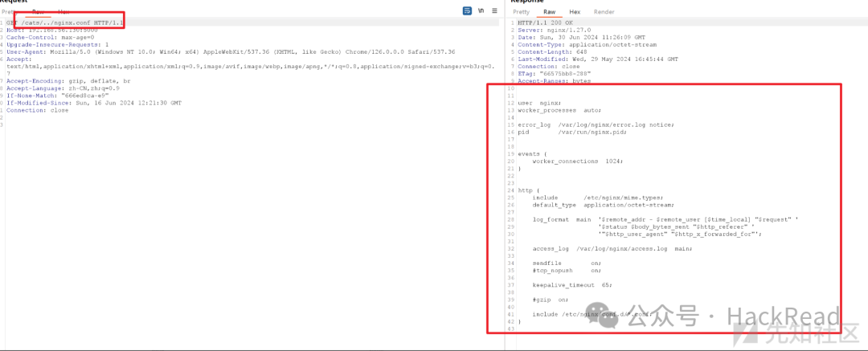
Task: Click the access_log /var/log/nginx/access.log line
Action: point(612,249)
